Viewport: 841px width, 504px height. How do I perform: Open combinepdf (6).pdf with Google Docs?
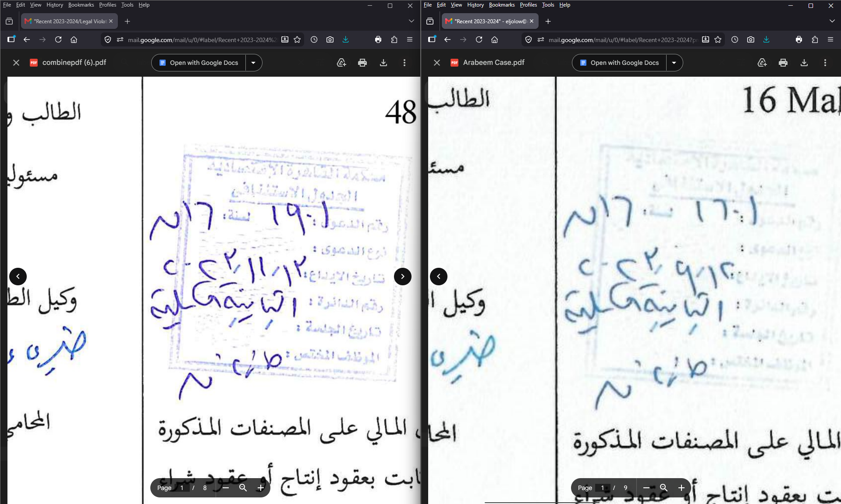[199, 63]
